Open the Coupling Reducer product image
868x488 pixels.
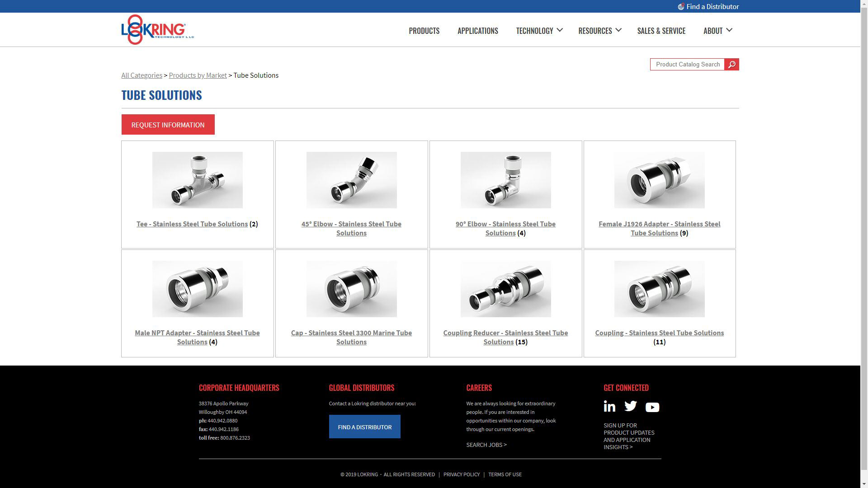505,289
